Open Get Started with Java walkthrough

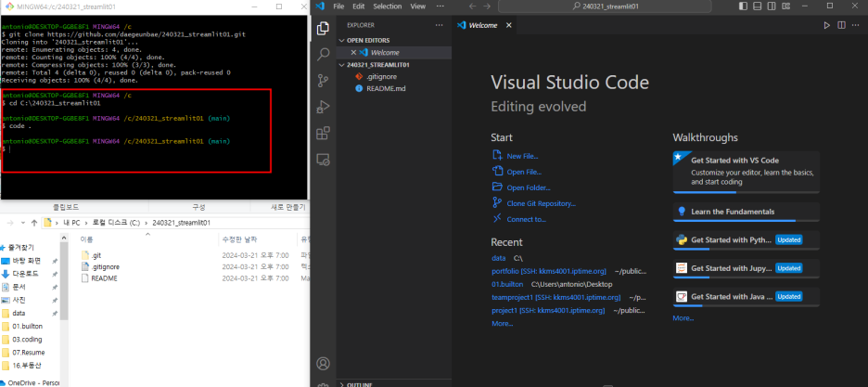pos(747,297)
